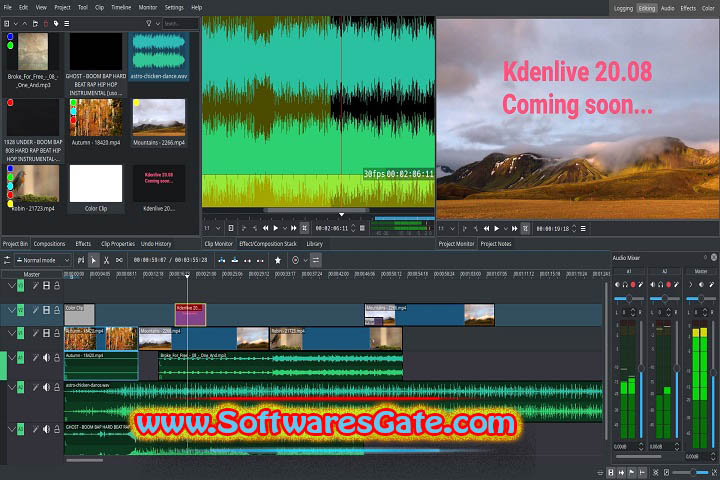This screenshot has height=480, width=720.
Task: Open the Library tab
Action: click(315, 244)
